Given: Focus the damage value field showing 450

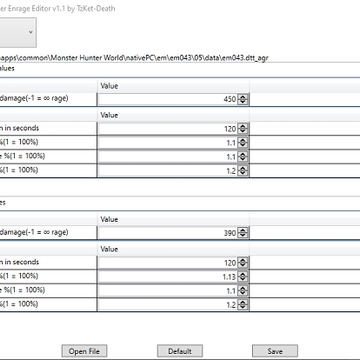Looking at the screenshot, I should pyautogui.click(x=167, y=99).
